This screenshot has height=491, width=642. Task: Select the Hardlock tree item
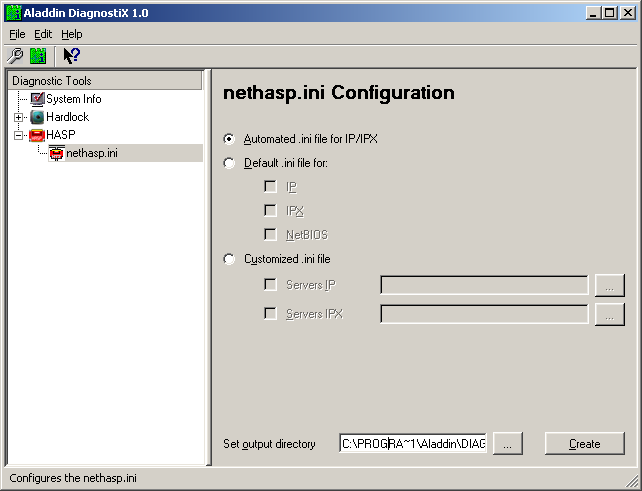pyautogui.click(x=68, y=117)
